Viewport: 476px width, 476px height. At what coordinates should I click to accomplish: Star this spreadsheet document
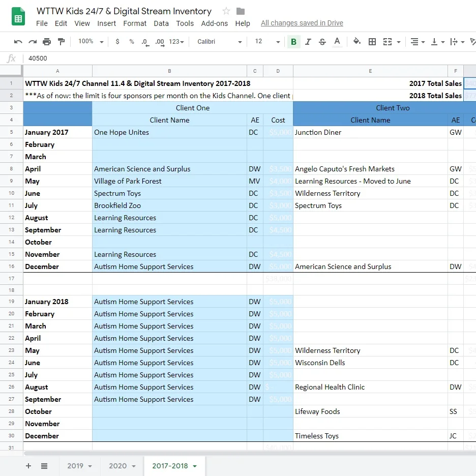click(x=226, y=11)
